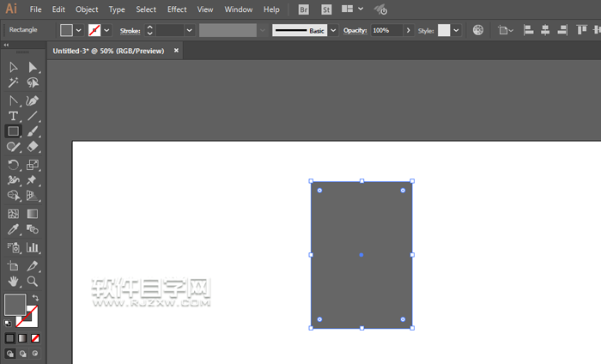
Task: Select the Paintbrush tool
Action: coord(33,131)
